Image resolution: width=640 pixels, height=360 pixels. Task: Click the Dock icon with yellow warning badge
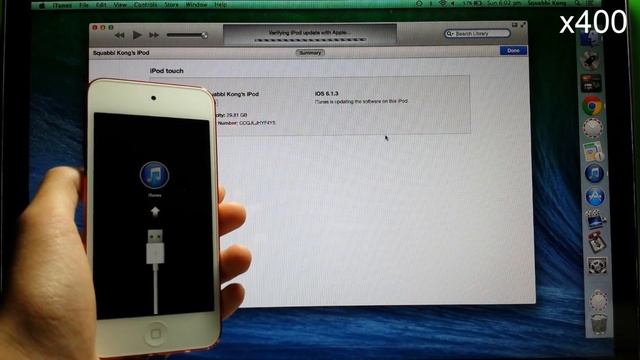593,151
